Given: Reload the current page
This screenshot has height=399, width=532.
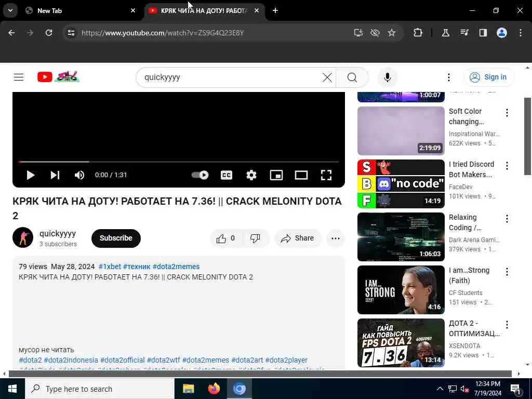Looking at the screenshot, I should pos(49,33).
